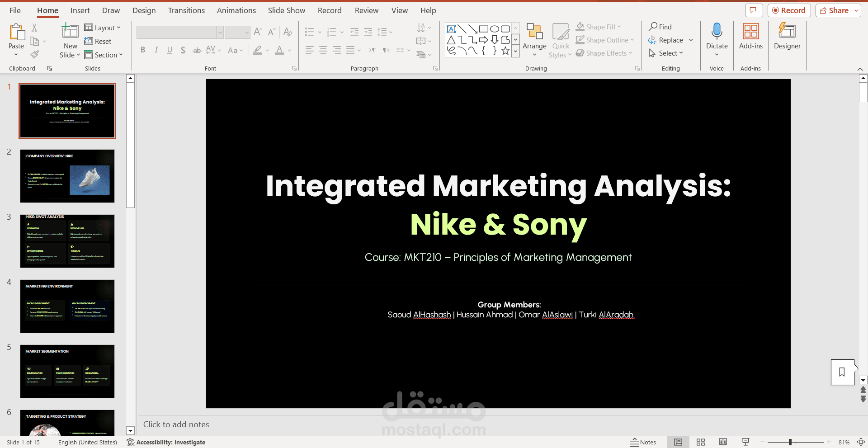
Task: Select the Star shape in gallery
Action: point(505,51)
